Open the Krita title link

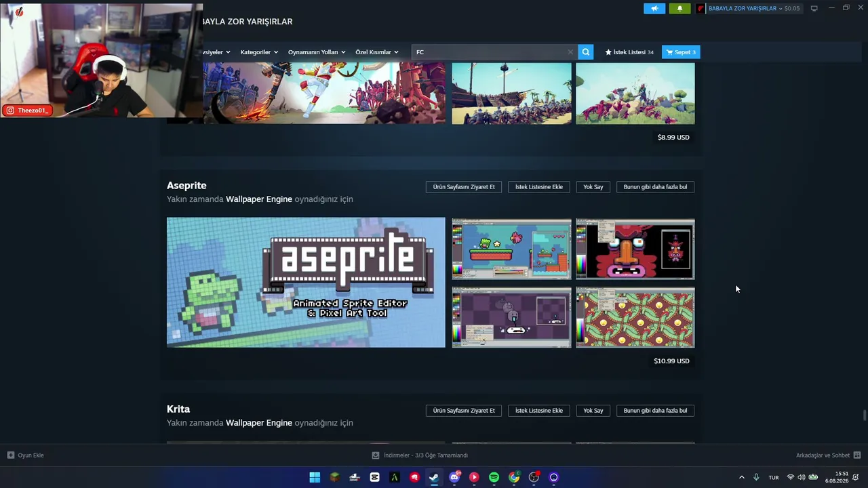(x=178, y=409)
